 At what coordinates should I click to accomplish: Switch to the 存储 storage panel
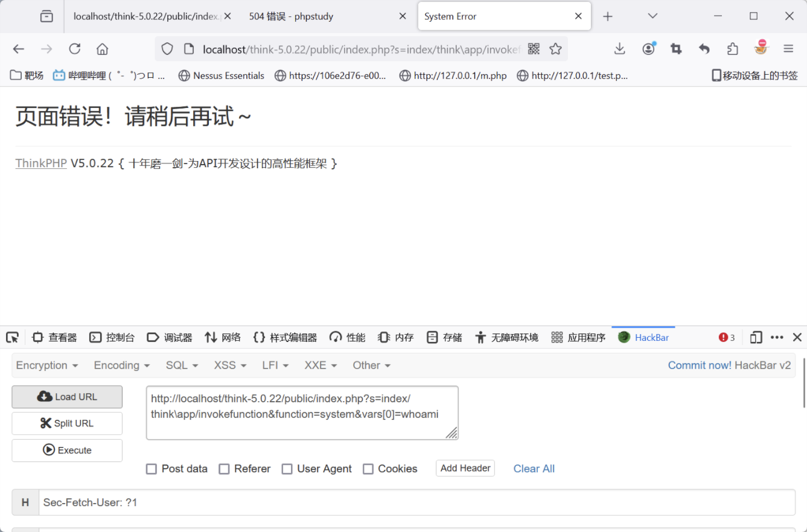click(x=444, y=337)
